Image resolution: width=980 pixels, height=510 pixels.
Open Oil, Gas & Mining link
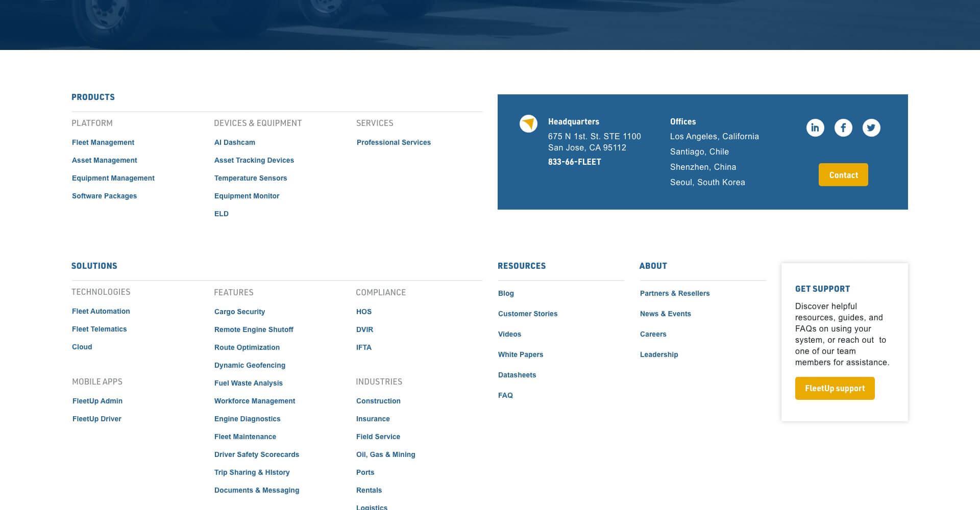pos(386,454)
